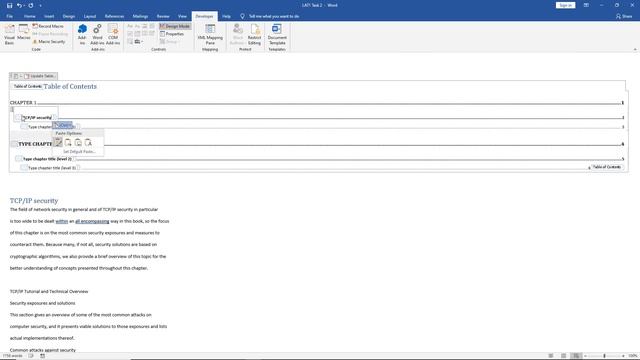Select the Keep Text Only paste option
The height and width of the screenshot is (360, 640).
pyautogui.click(x=88, y=142)
